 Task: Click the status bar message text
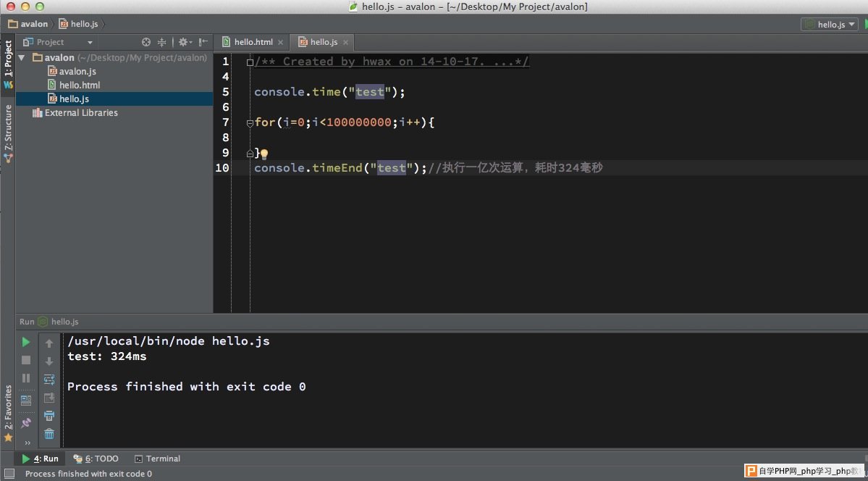tap(88, 474)
